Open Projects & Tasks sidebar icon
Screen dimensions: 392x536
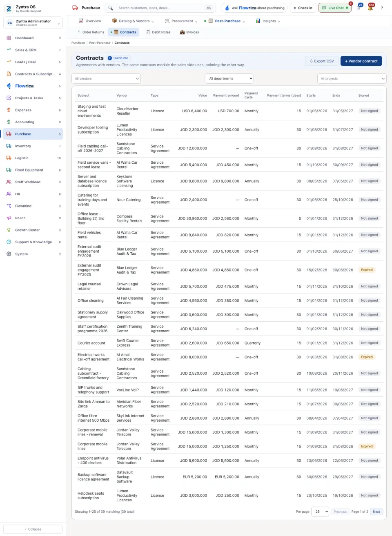[9, 98]
